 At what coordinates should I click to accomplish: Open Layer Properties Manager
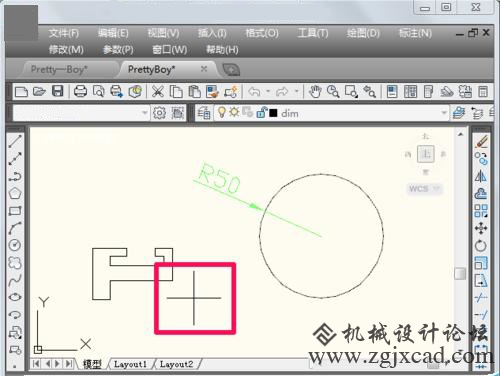point(203,113)
